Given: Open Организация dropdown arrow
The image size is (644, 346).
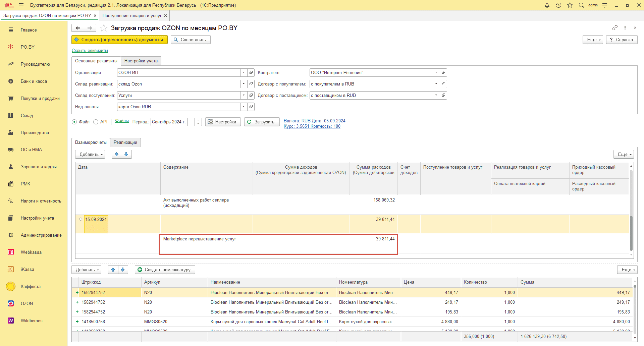Looking at the screenshot, I should point(244,72).
